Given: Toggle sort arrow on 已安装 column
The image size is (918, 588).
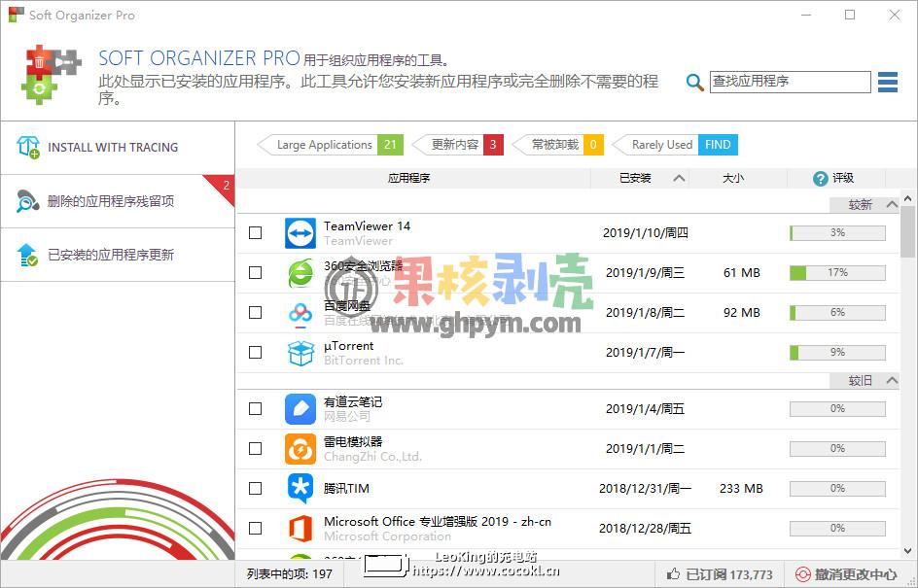Looking at the screenshot, I should pos(679,178).
